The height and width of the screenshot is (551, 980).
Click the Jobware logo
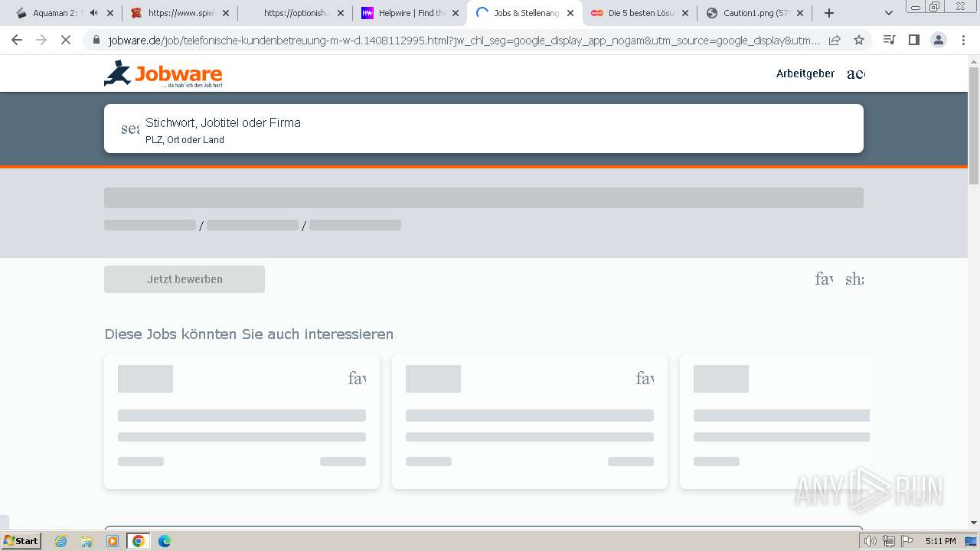coord(163,74)
